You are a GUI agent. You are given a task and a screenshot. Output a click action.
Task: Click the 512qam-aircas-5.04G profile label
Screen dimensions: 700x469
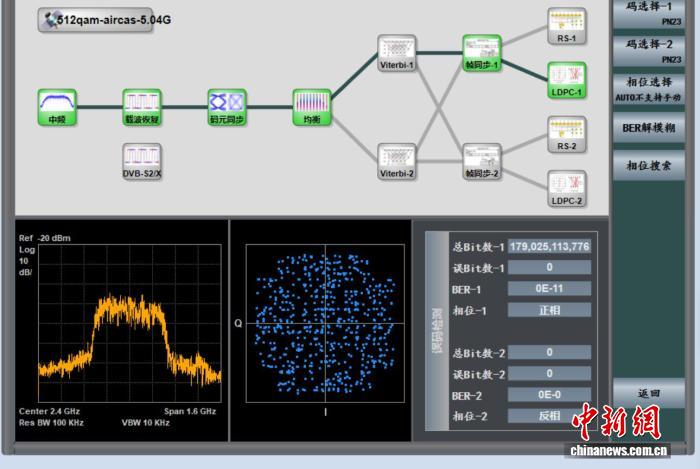coord(94,19)
